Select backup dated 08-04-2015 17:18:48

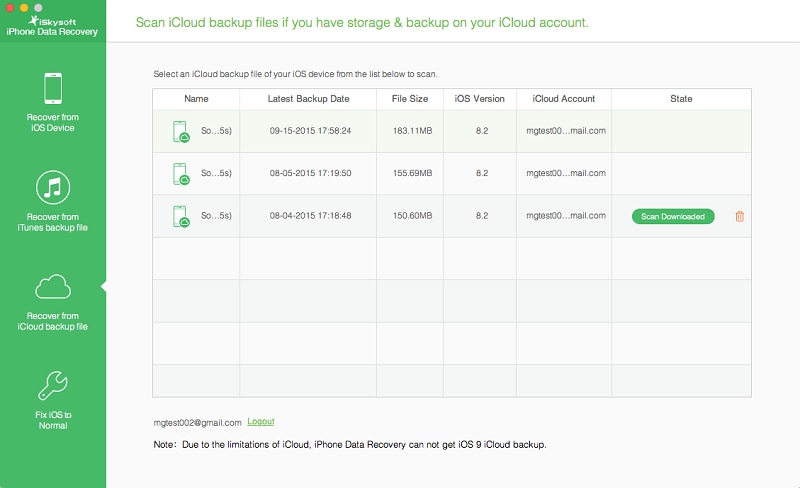(452, 216)
